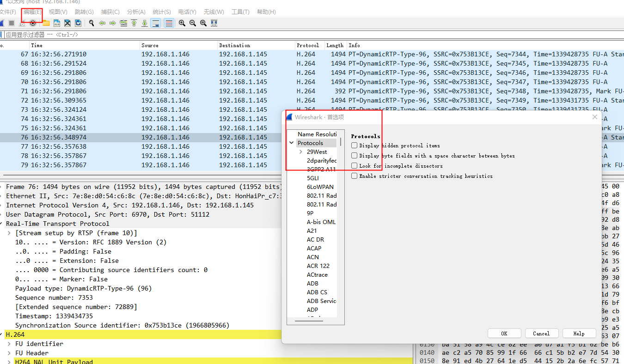Viewport: 624px width, 364px height.
Task: Click the Restart current capture icon
Action: (x=22, y=23)
